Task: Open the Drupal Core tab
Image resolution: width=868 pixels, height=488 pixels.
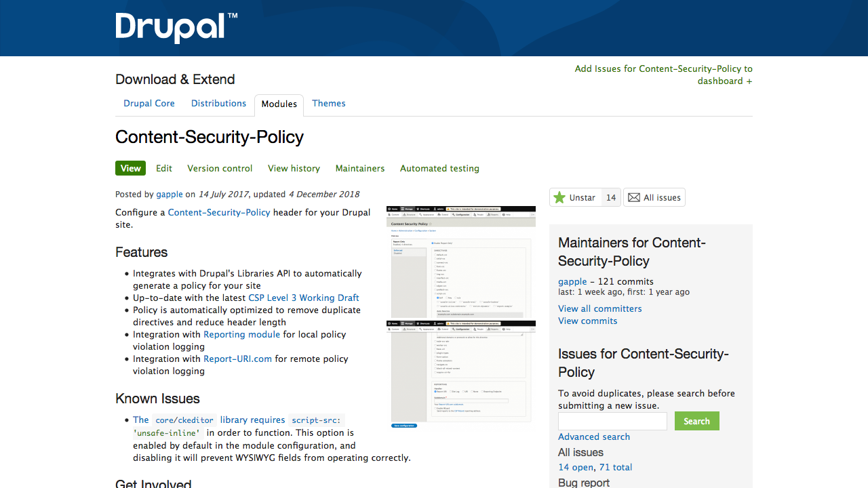Action: [x=149, y=103]
